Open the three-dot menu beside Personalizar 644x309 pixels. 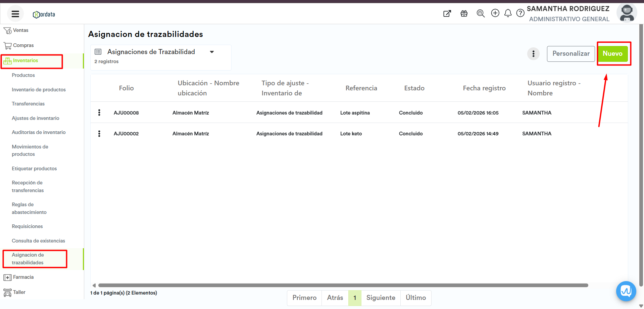click(533, 54)
